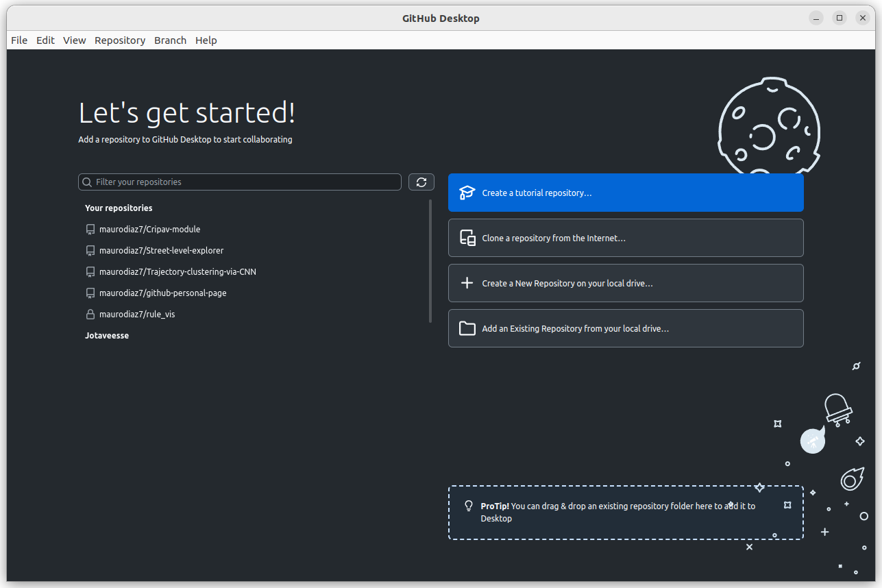Select the github-personal-page repository
The width and height of the screenshot is (882, 588).
[163, 293]
